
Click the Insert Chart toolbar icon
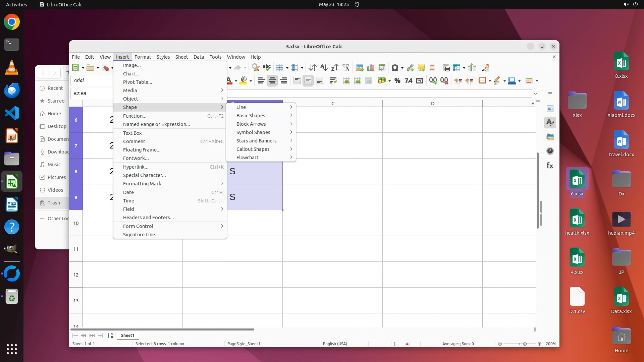[371, 68]
